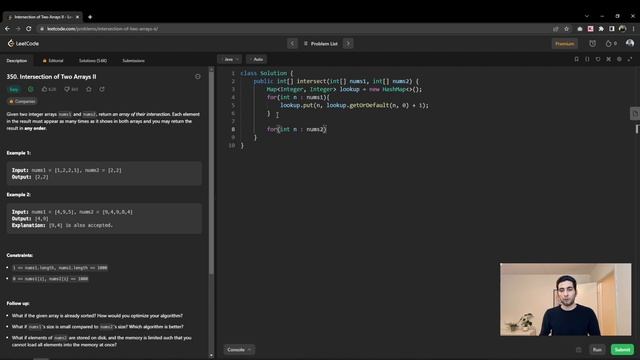
Task: Switch to Editorial tab
Action: click(x=53, y=60)
